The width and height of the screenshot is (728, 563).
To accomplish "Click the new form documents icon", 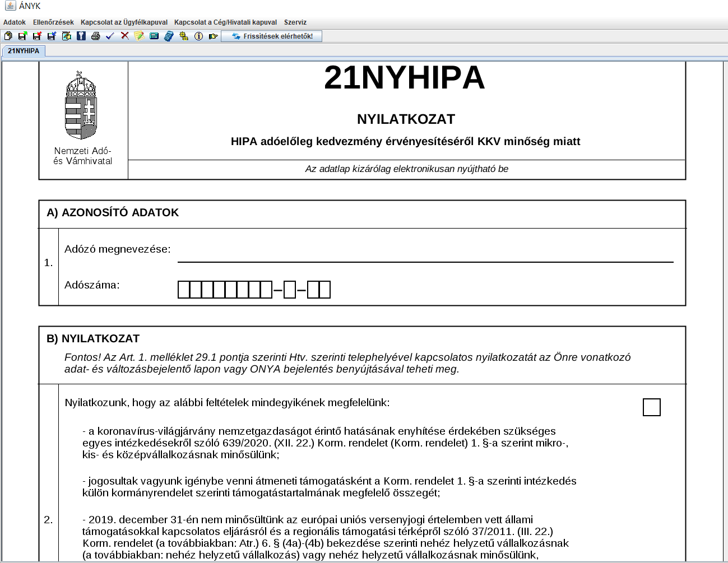I will (x=8, y=36).
